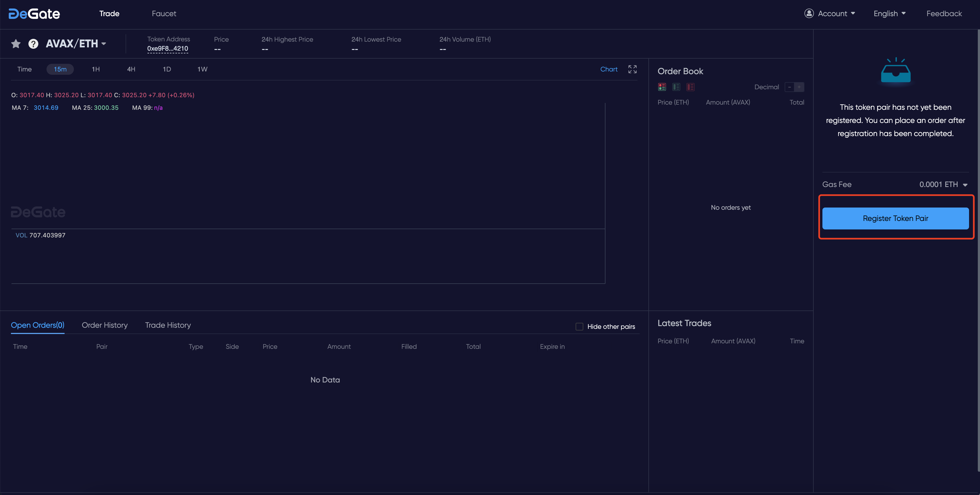This screenshot has height=495, width=980.
Task: Click the Chart view link
Action: pos(609,69)
